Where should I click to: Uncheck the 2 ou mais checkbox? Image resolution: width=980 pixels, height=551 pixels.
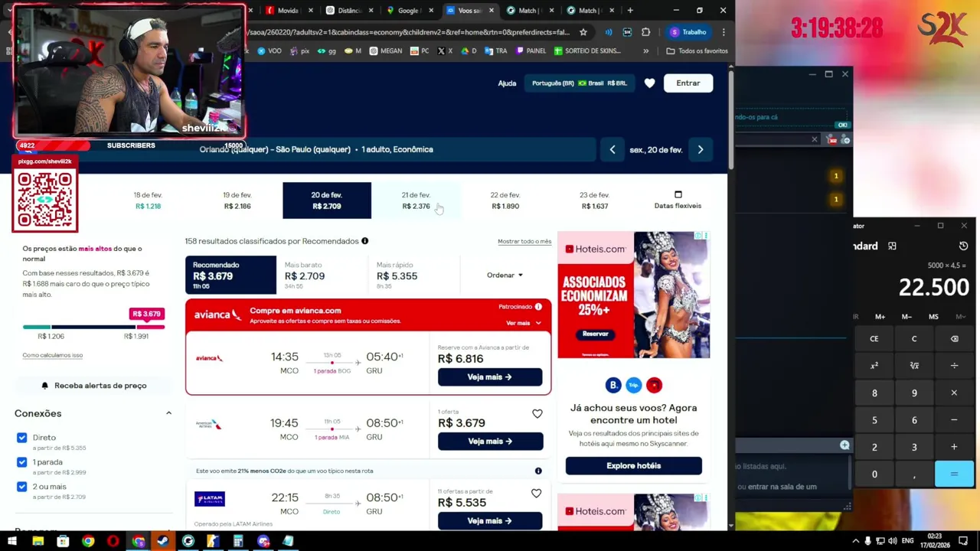(21, 487)
